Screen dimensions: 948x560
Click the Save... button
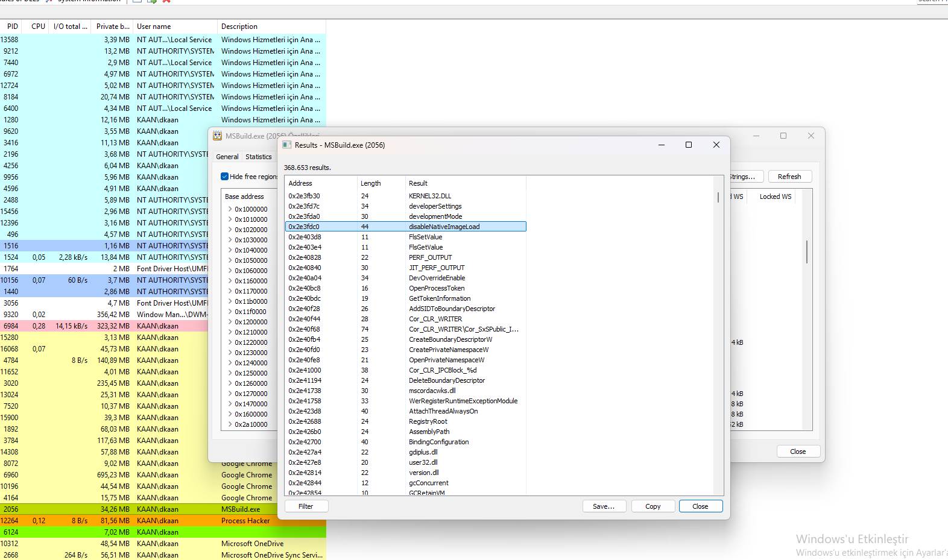[604, 506]
